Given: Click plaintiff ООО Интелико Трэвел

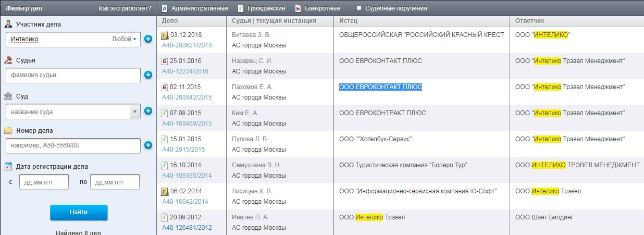Looking at the screenshot, I should click(x=372, y=217).
